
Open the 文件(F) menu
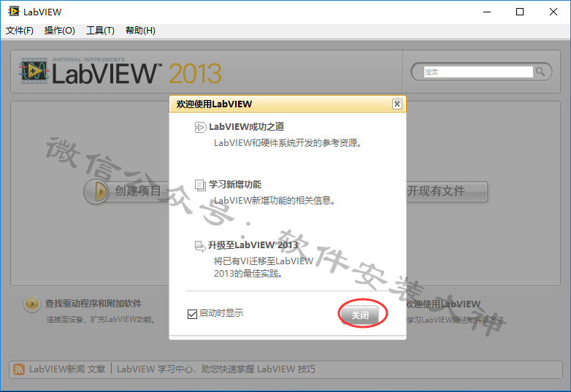tap(20, 31)
